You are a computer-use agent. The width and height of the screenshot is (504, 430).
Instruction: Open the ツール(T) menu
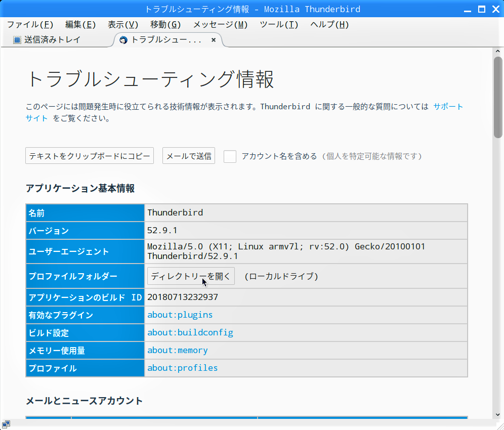tap(279, 25)
